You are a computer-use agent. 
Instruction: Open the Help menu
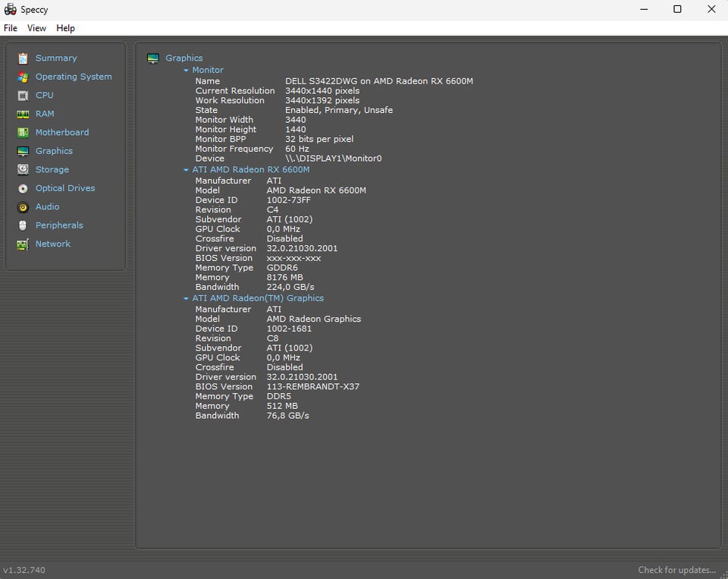(x=65, y=28)
